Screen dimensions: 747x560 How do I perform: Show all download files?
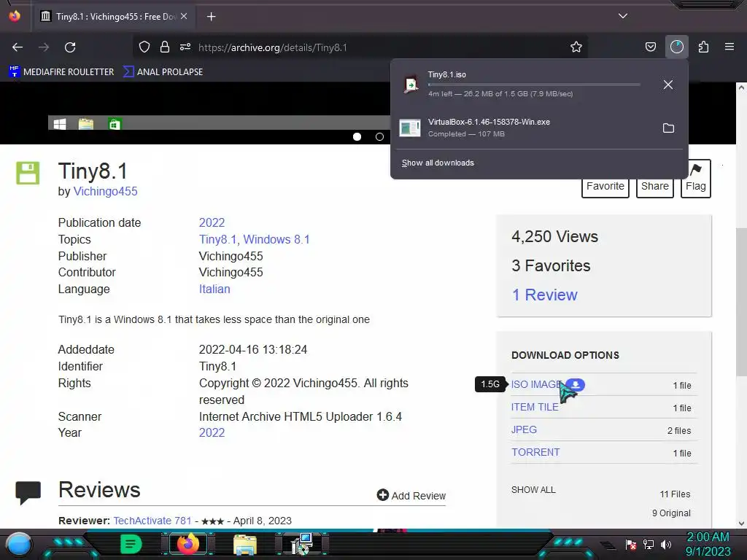coord(533,490)
